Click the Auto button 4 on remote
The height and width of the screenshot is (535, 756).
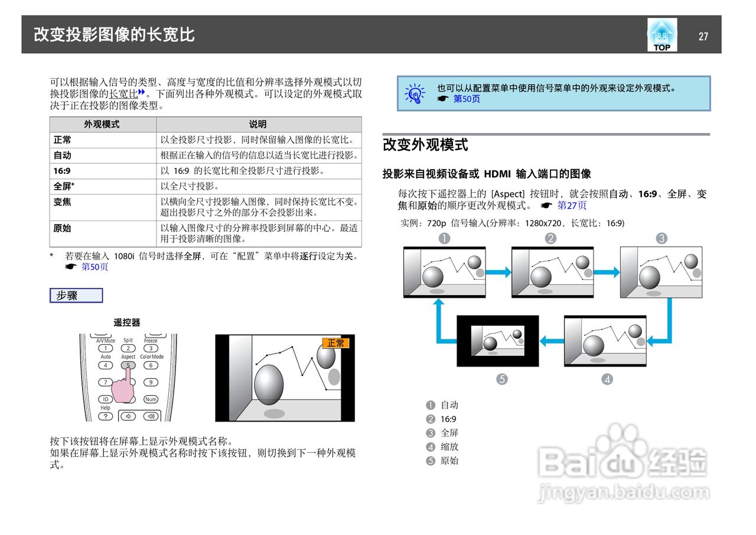click(x=105, y=365)
